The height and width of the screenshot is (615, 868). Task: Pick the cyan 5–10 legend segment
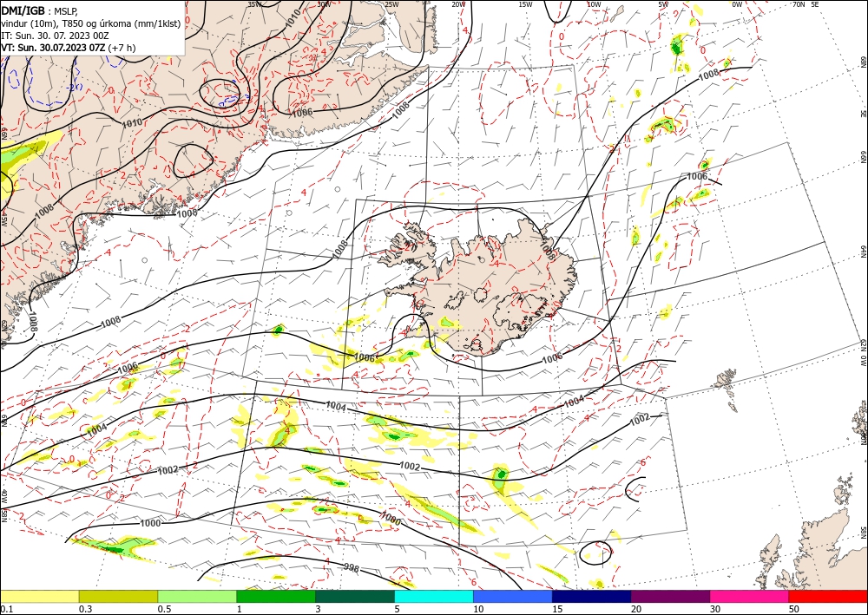[434, 596]
